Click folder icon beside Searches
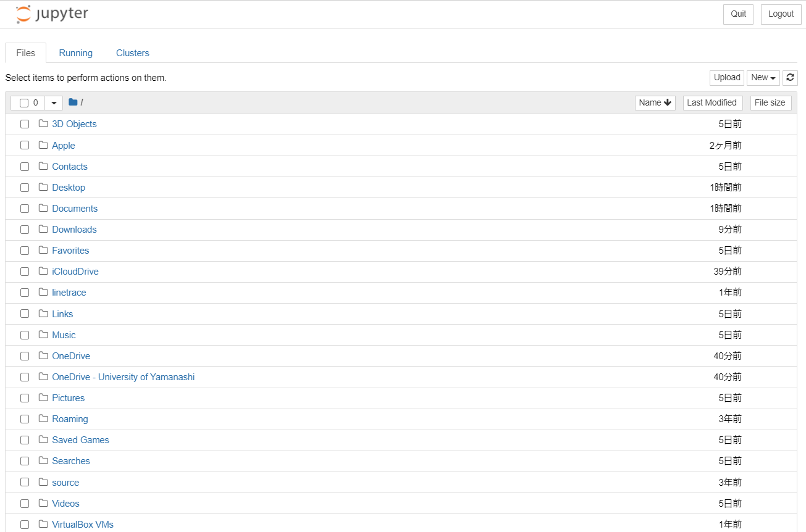Screen dimensions: 806x532 [43, 460]
